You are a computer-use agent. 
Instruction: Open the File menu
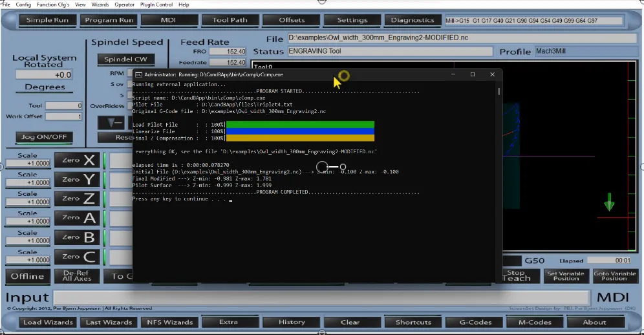[6, 5]
